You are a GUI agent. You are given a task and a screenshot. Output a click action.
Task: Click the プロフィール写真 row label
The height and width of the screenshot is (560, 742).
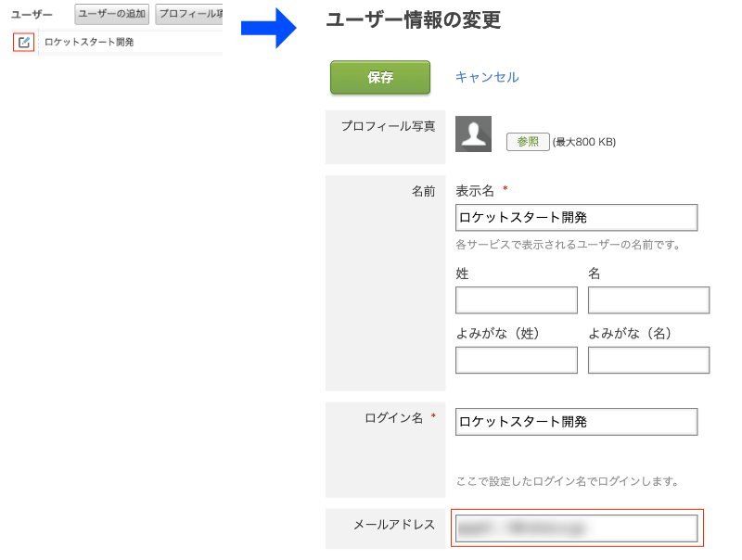pyautogui.click(x=388, y=126)
